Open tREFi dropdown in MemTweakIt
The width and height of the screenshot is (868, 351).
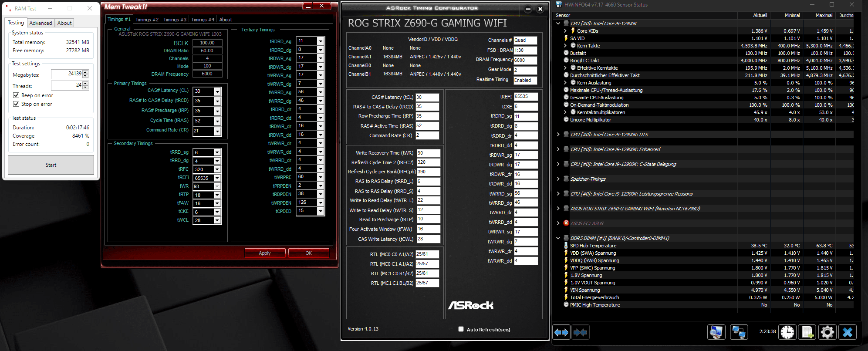[x=217, y=178]
